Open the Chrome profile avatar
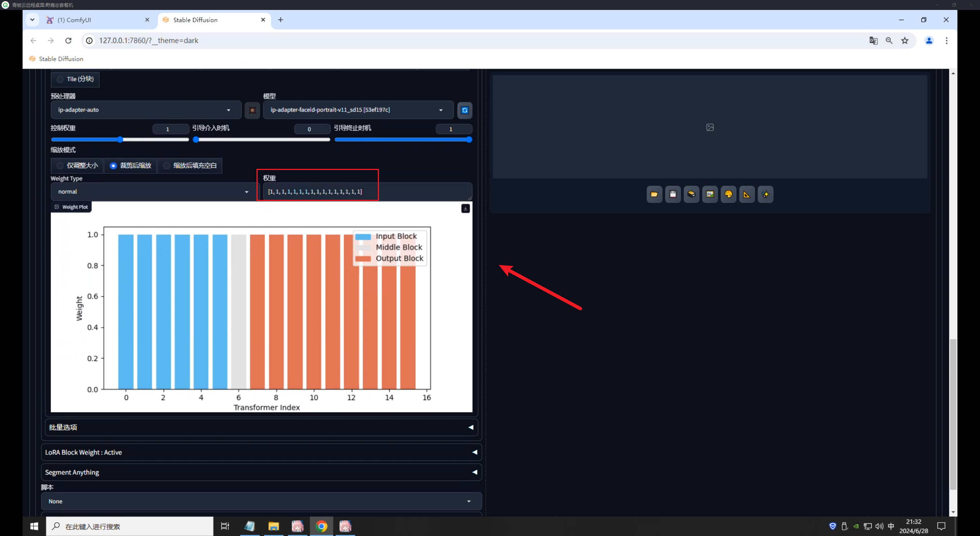Image resolution: width=980 pixels, height=536 pixels. coord(929,41)
